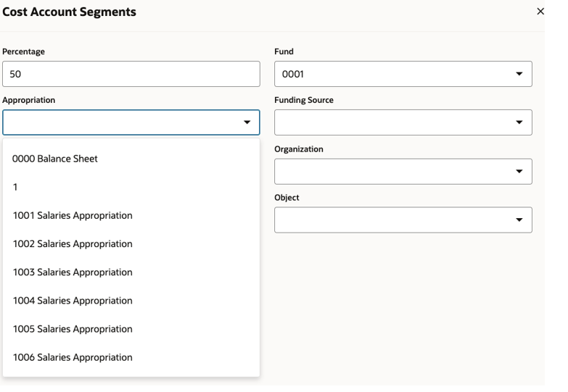Click inside the Organization combo box

point(392,172)
